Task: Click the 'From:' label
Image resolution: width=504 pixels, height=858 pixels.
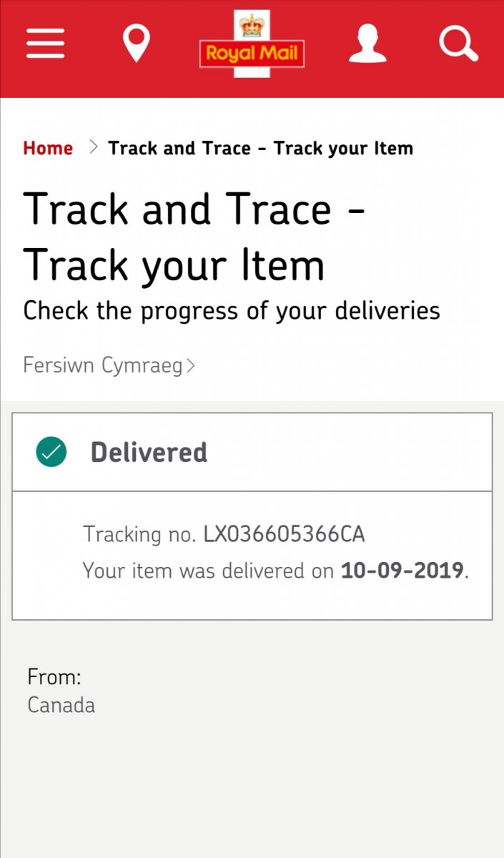Action: [x=54, y=676]
